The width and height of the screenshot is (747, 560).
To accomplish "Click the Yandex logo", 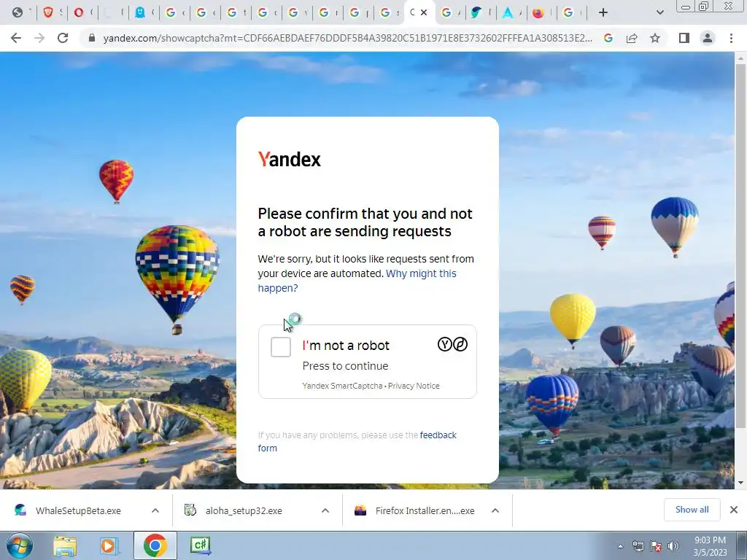I will (289, 159).
